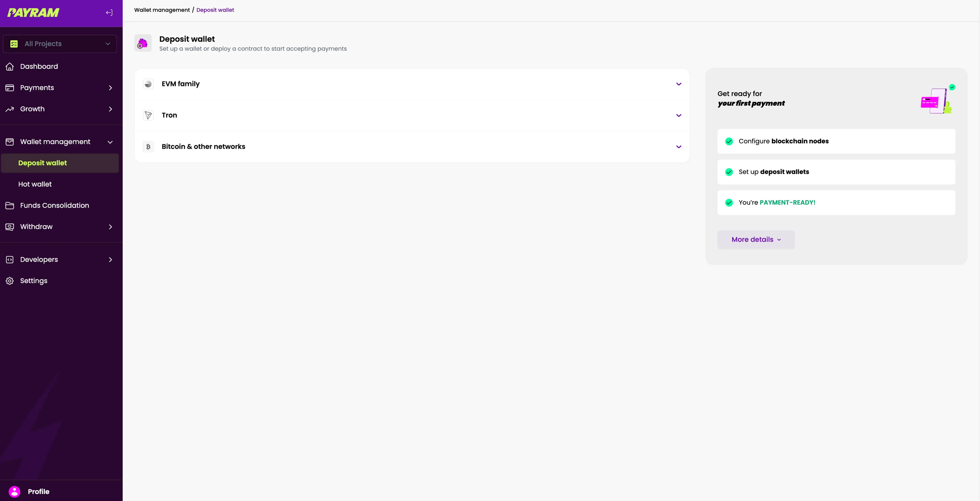The image size is (980, 501).
Task: Click the PAYRAM logo
Action: pyautogui.click(x=33, y=13)
